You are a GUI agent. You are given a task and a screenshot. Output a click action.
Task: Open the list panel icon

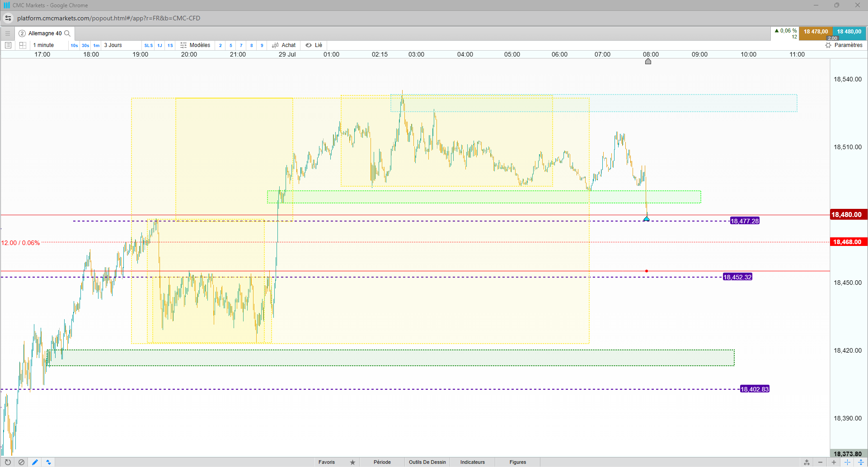coord(8,45)
